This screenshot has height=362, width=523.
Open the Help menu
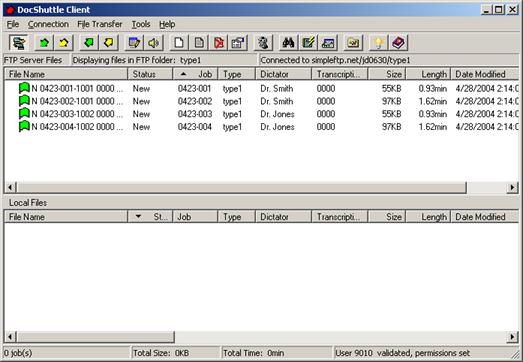167,24
